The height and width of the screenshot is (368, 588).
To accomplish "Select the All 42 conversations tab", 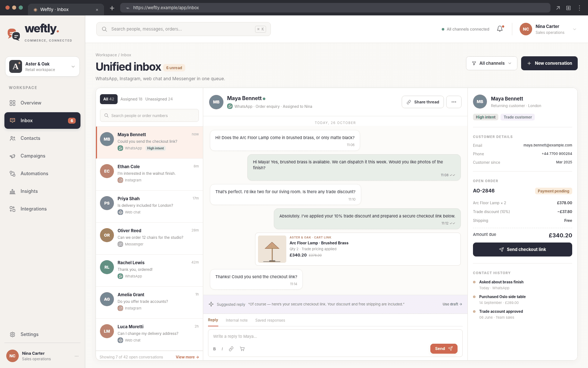I will pyautogui.click(x=109, y=99).
